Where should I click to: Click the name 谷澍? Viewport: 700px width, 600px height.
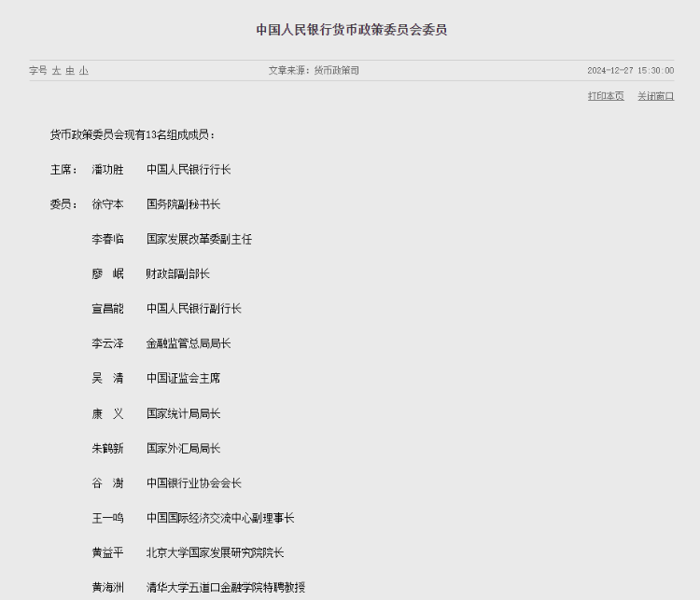point(107,483)
